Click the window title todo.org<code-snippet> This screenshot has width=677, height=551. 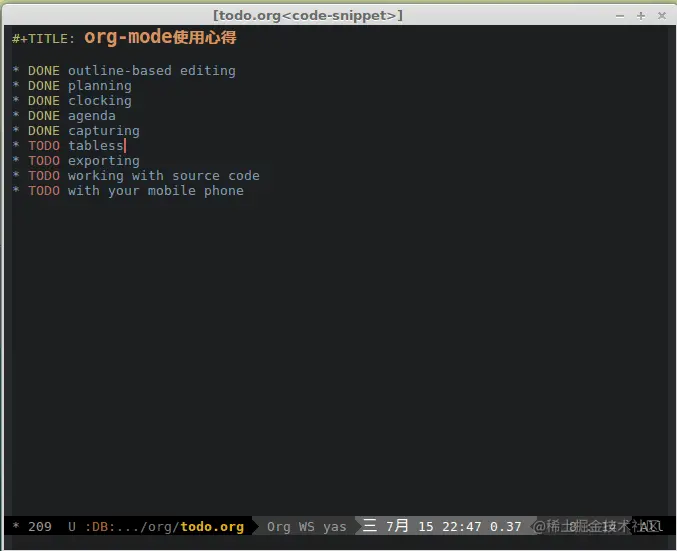coord(308,16)
